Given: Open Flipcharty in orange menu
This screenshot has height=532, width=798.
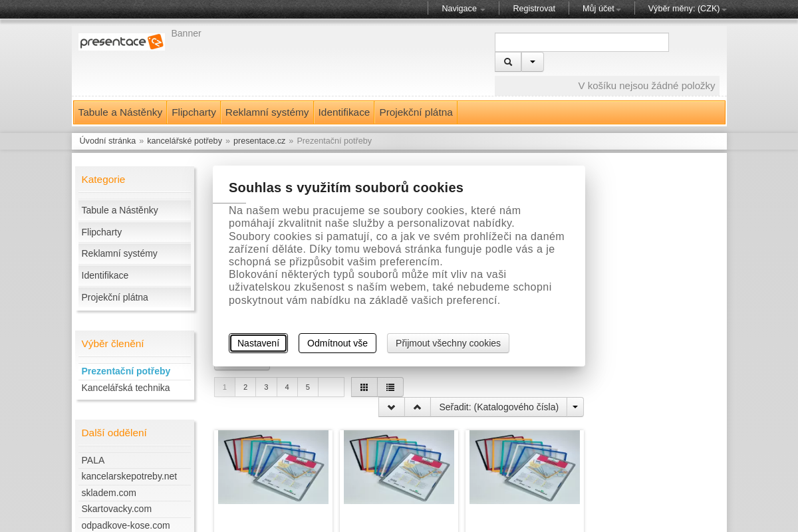Looking at the screenshot, I should tap(194, 112).
